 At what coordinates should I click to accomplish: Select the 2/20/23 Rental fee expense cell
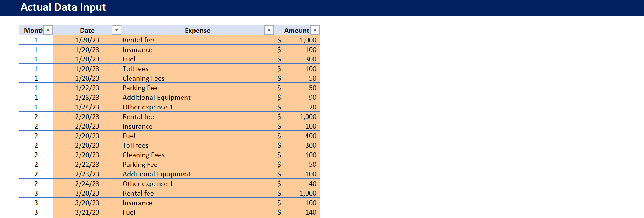click(197, 116)
